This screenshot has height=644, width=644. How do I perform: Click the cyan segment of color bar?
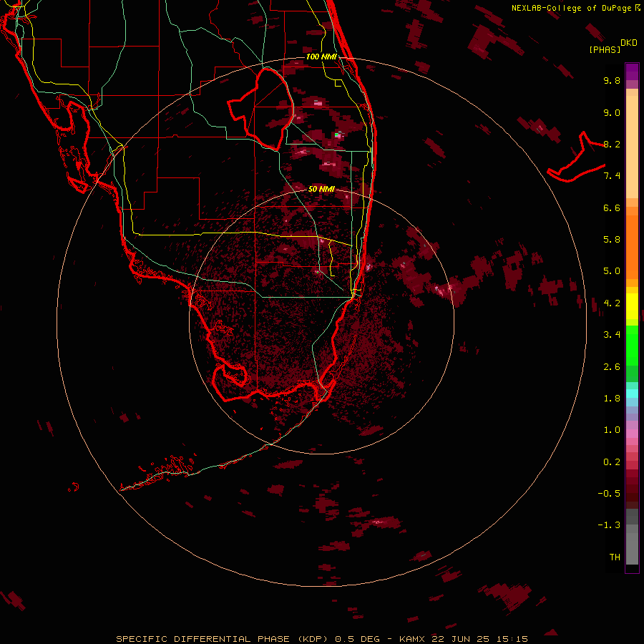click(632, 393)
